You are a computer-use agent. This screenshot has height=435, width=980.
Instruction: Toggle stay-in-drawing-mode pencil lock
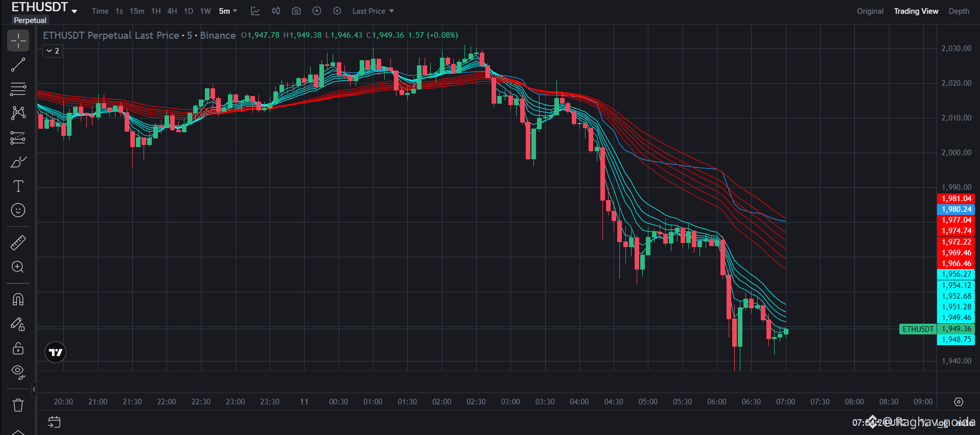pos(18,324)
